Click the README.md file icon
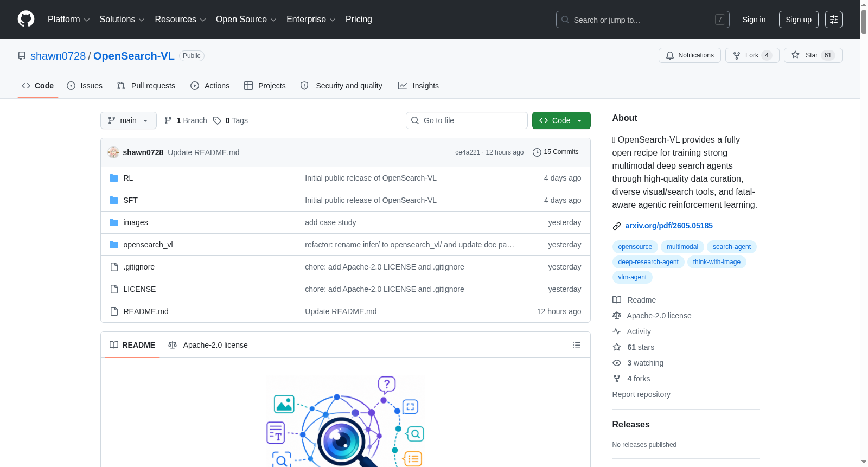The height and width of the screenshot is (467, 868). pyautogui.click(x=114, y=311)
